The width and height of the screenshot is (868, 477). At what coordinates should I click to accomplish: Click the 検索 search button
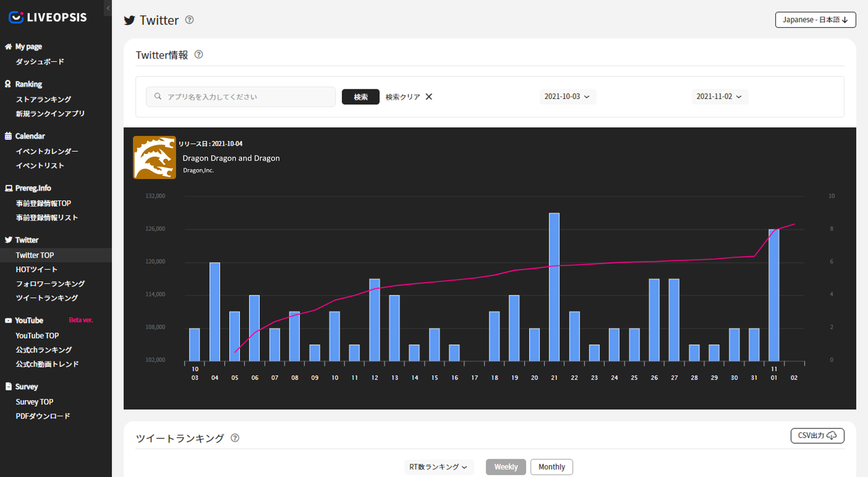361,96
